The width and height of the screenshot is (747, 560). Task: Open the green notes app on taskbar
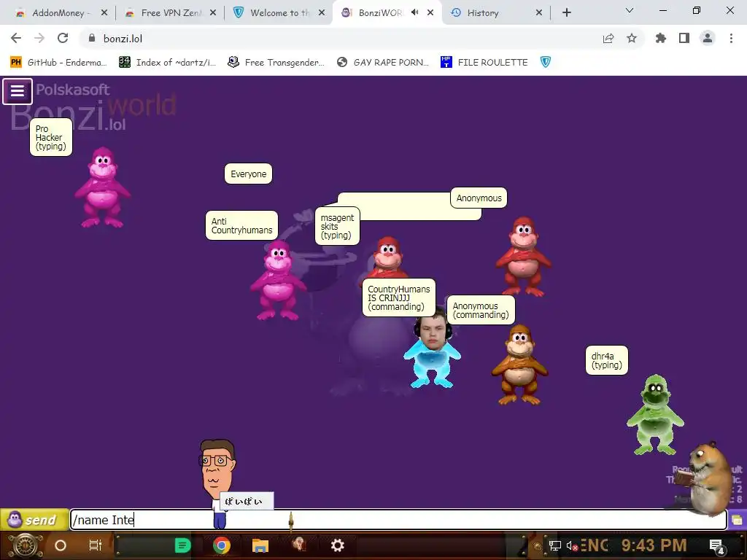pos(182,545)
